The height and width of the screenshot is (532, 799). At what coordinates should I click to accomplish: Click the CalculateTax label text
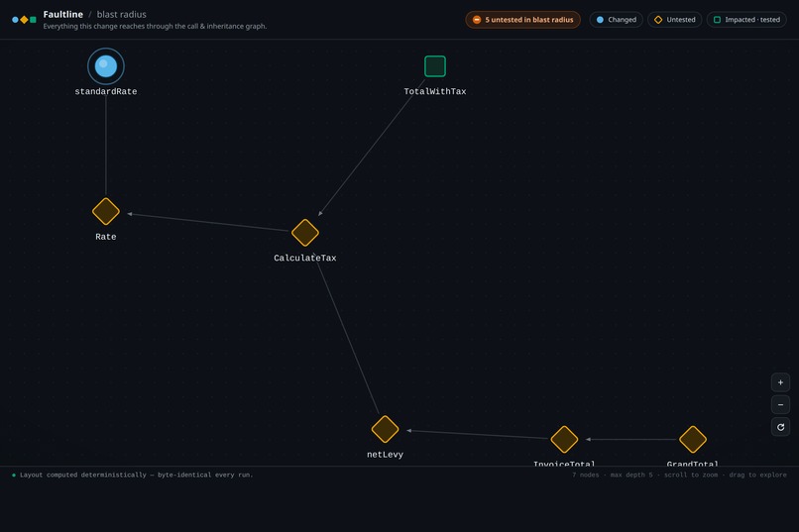click(x=304, y=259)
